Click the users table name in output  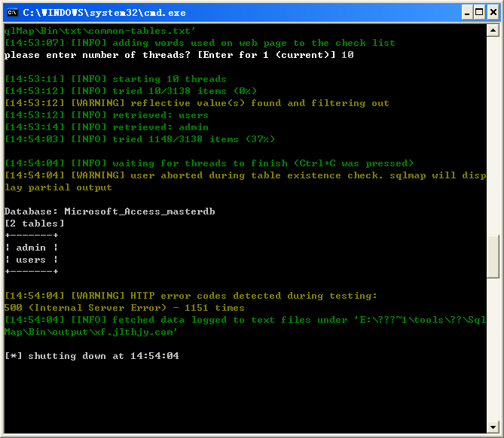tap(31, 260)
